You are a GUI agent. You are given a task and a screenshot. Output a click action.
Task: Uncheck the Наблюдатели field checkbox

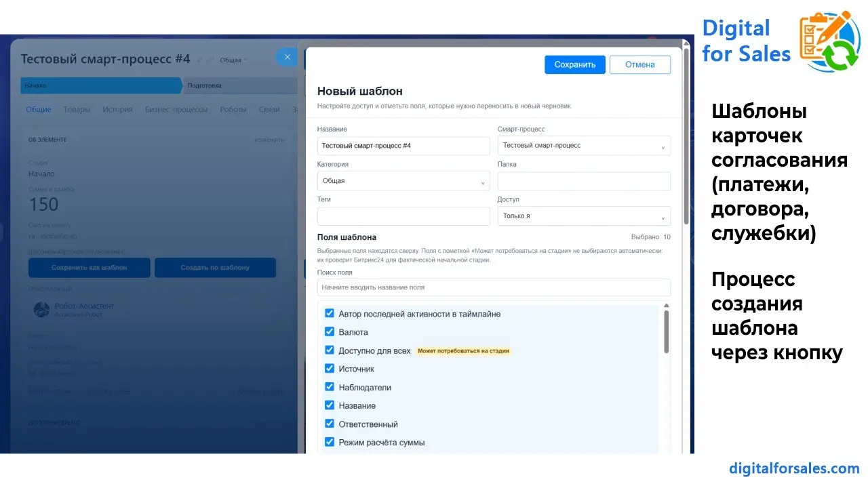(x=330, y=387)
